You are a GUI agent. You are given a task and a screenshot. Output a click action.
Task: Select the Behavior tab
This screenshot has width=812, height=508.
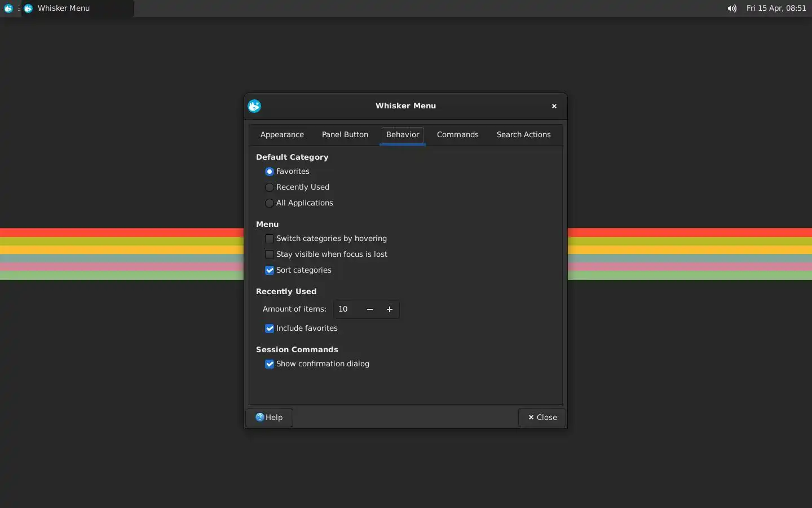click(403, 135)
